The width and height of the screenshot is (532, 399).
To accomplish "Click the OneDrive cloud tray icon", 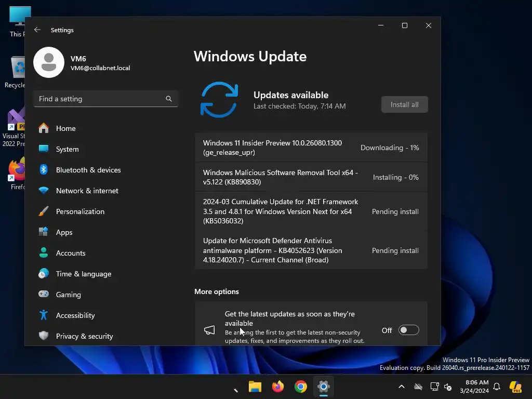I will click(418, 387).
